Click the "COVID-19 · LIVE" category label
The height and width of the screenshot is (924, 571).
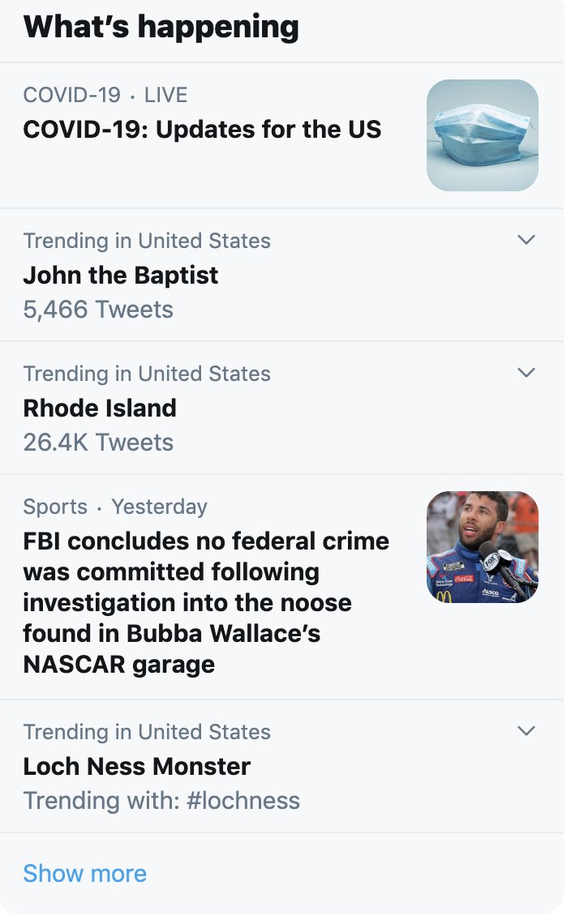tap(105, 95)
